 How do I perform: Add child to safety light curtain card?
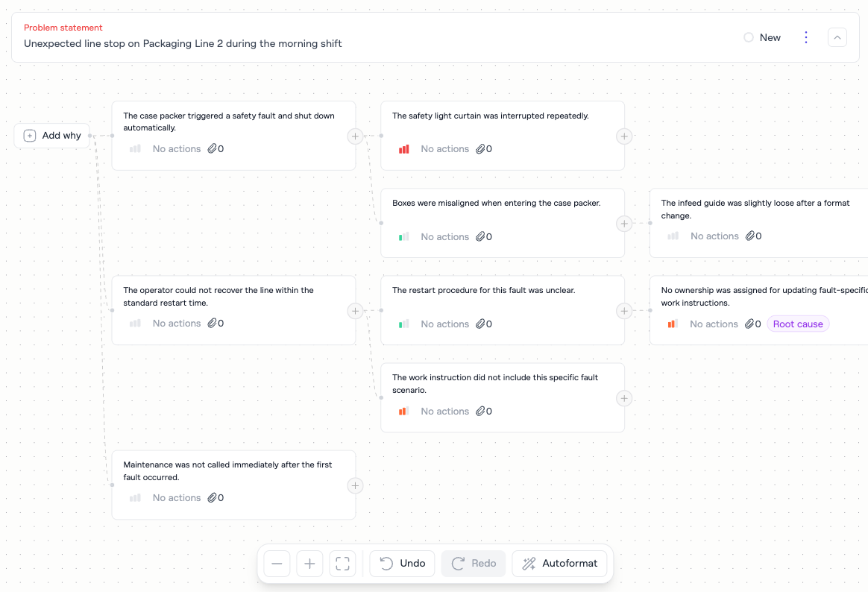coord(624,136)
